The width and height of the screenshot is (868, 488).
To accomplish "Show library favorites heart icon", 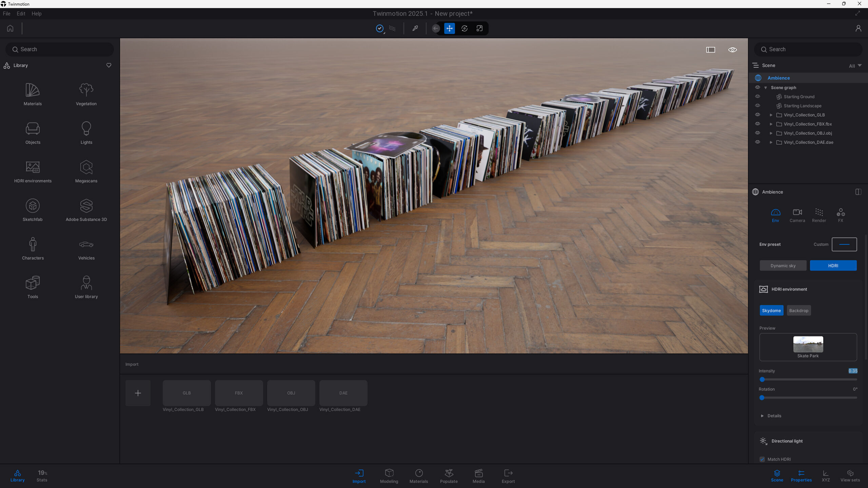I will tap(108, 65).
